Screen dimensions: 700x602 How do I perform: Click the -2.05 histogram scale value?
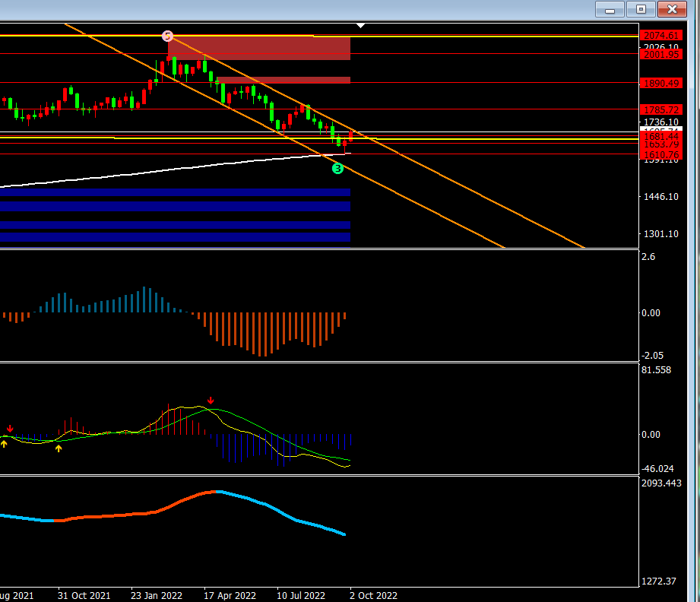click(x=652, y=356)
